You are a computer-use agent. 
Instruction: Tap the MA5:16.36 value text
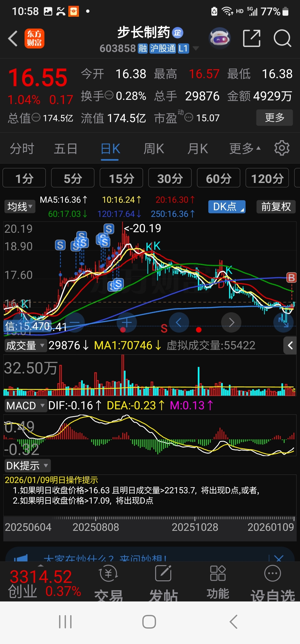point(64,200)
